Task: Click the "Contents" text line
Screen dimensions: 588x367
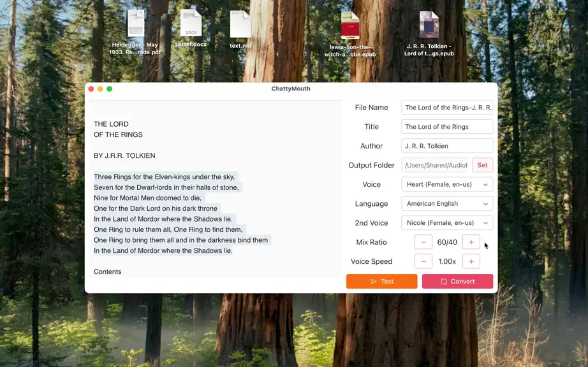Action: pyautogui.click(x=108, y=272)
